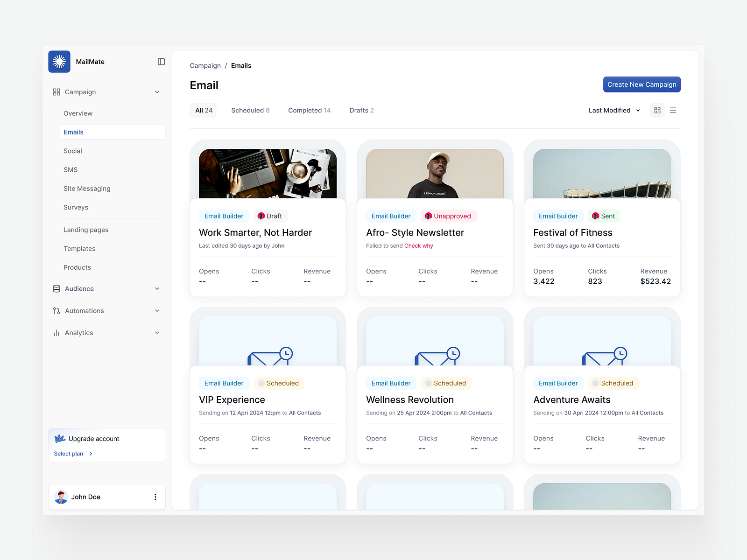The image size is (747, 560).
Task: Collapse the Campaign section chevron
Action: [157, 92]
